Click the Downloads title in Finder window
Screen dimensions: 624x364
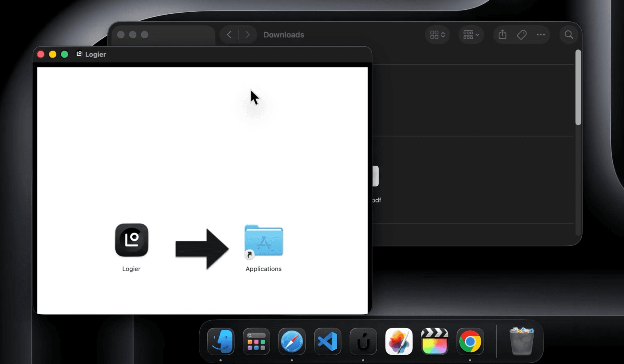pos(284,35)
